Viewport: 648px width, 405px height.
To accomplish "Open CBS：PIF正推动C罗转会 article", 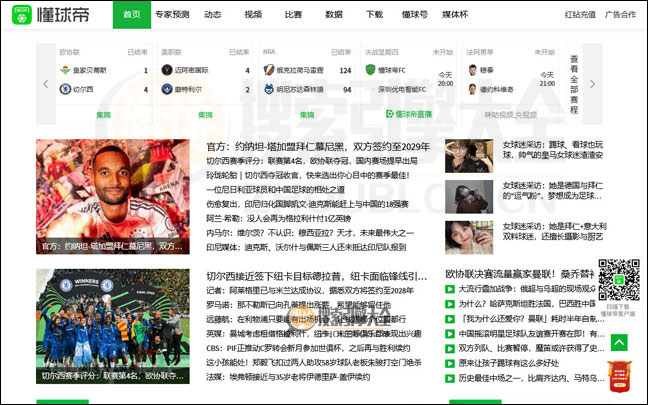I will (x=308, y=348).
